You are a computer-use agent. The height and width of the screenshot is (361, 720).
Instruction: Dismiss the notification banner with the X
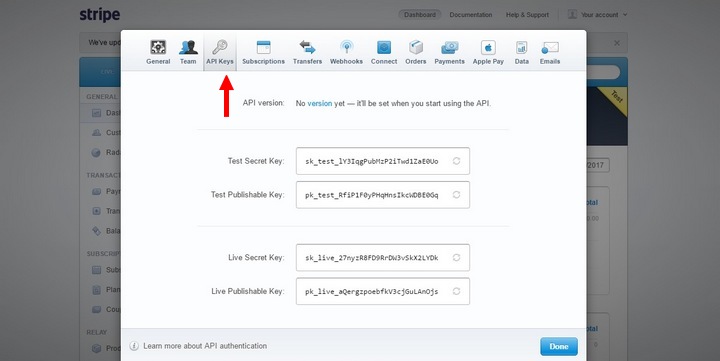[x=617, y=43]
